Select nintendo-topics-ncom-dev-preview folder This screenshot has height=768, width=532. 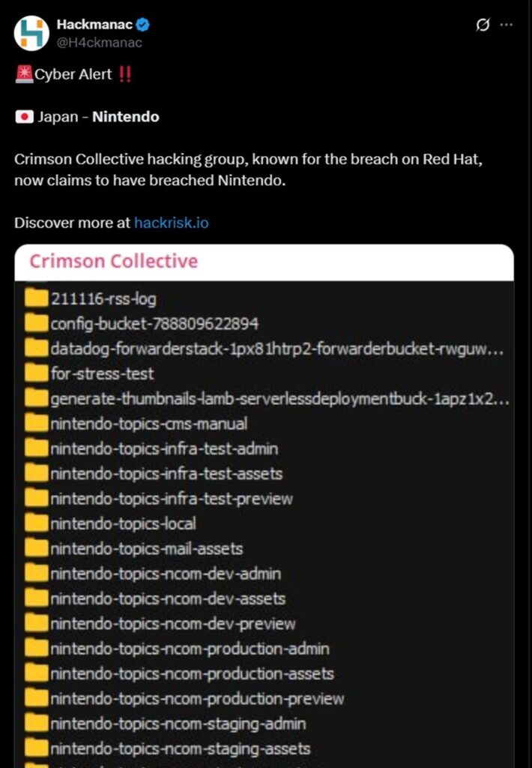(x=172, y=624)
